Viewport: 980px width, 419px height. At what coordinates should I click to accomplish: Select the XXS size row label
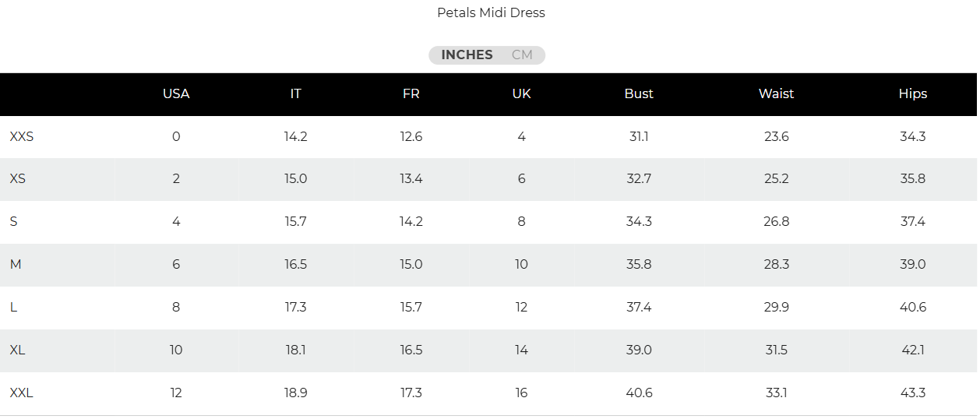[x=22, y=136]
